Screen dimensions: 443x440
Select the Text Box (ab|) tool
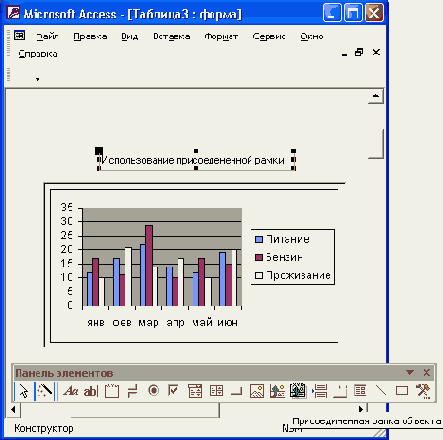tap(91, 391)
